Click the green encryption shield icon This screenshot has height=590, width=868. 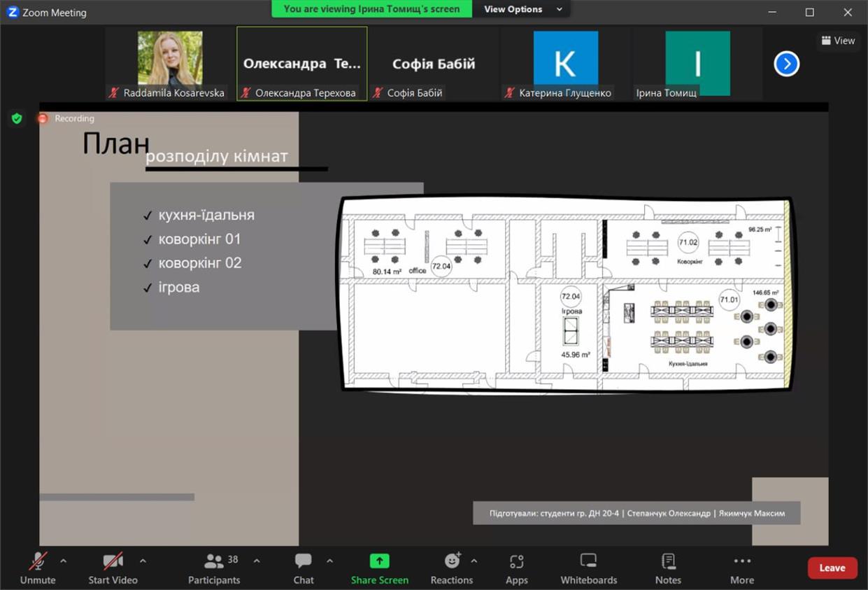[x=17, y=118]
